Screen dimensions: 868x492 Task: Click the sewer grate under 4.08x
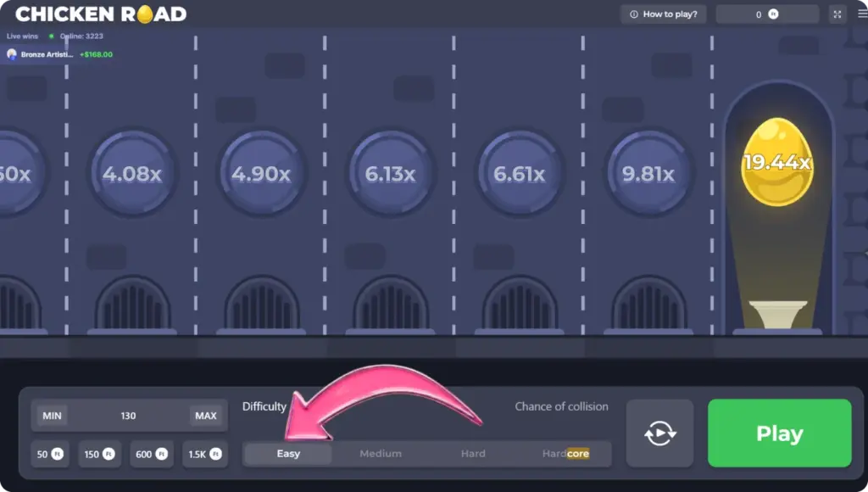click(131, 304)
